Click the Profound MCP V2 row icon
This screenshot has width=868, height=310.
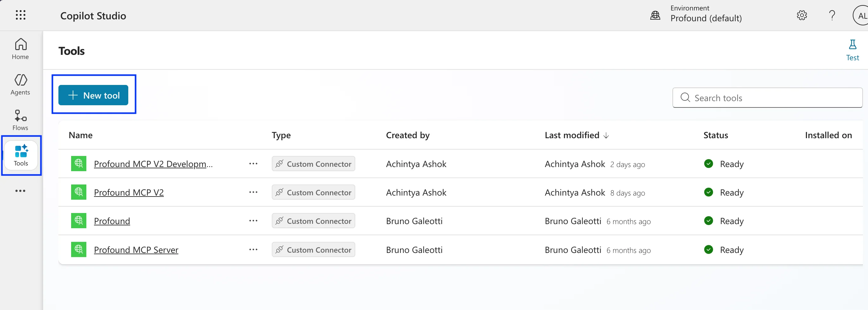pos(78,192)
